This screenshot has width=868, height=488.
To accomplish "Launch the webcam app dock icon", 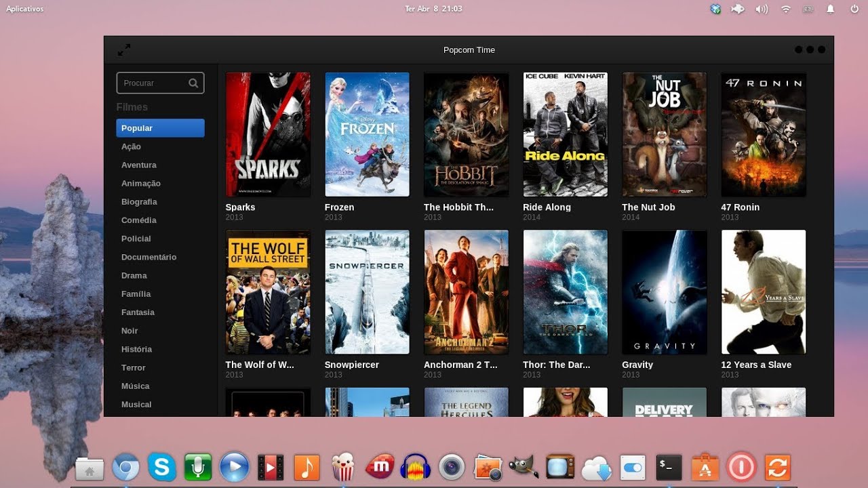I will coord(452,468).
